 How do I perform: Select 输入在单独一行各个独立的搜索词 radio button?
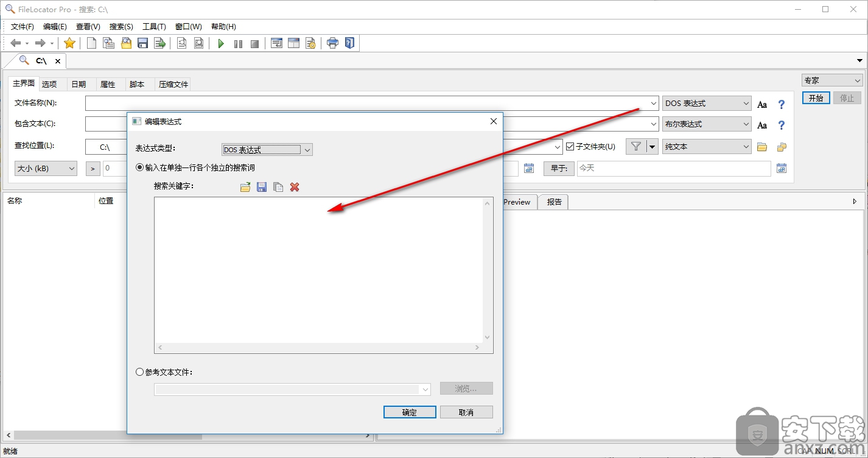point(140,167)
